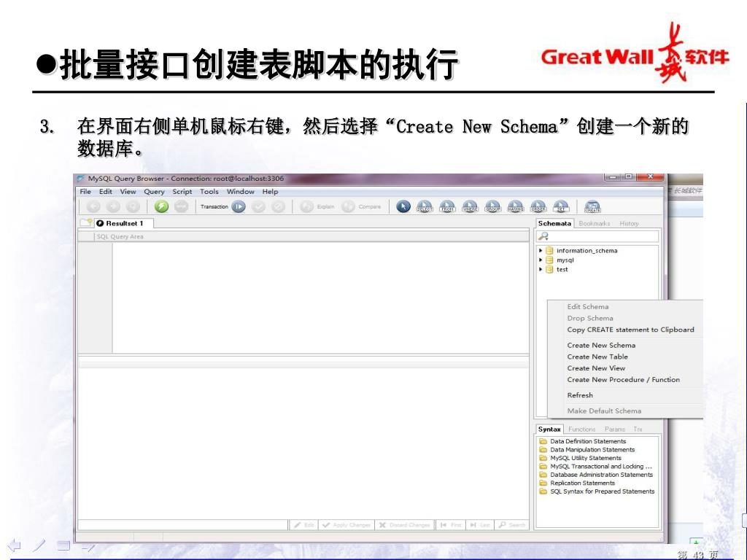Open the Window menu

pos(240,192)
